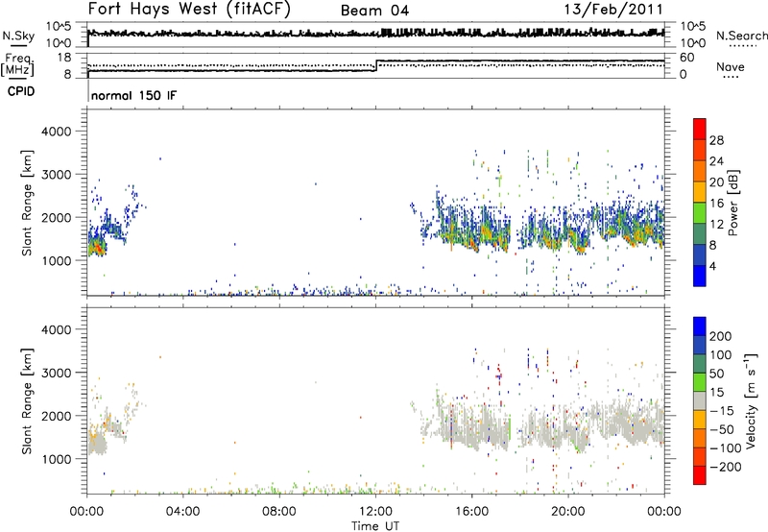Click the "08:00" time tick label
This screenshot has width=768, height=532.
278,511
